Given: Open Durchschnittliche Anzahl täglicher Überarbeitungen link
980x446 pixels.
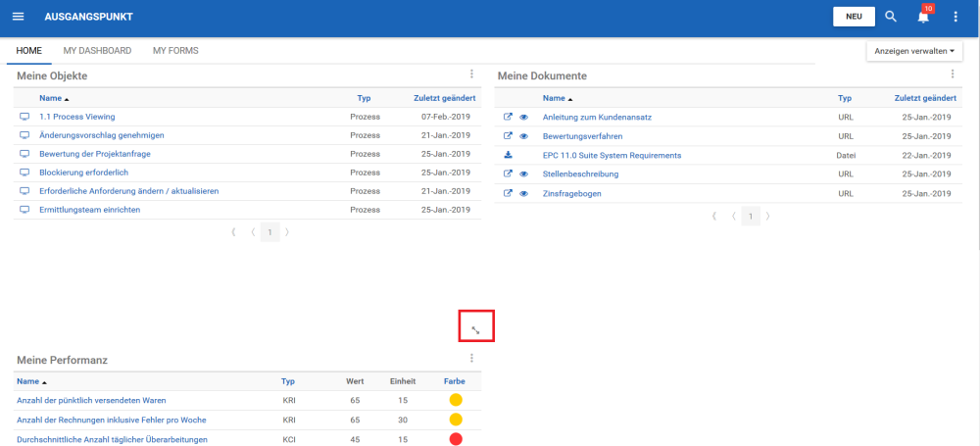Looking at the screenshot, I should point(113,440).
